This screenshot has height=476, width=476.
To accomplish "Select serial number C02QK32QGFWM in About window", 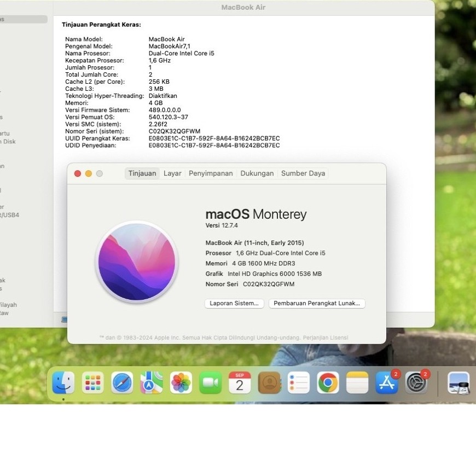I will (x=269, y=284).
